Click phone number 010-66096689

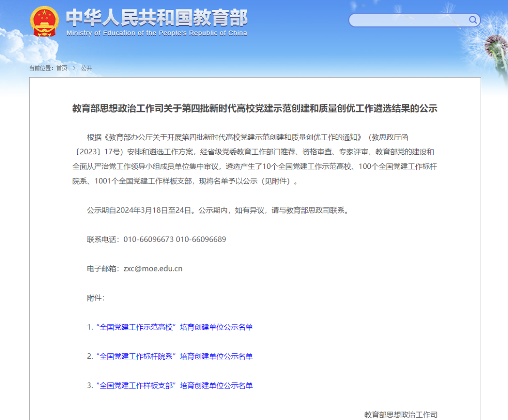[201, 239]
